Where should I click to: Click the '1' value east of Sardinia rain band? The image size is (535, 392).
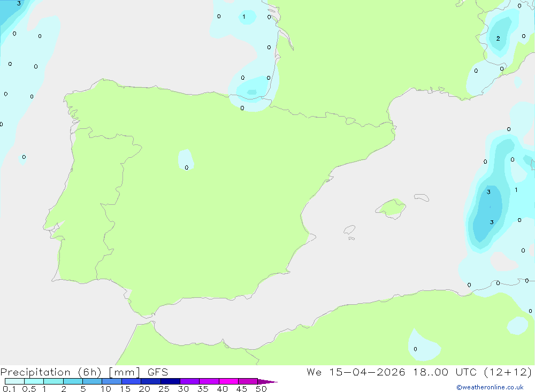pyautogui.click(x=516, y=190)
